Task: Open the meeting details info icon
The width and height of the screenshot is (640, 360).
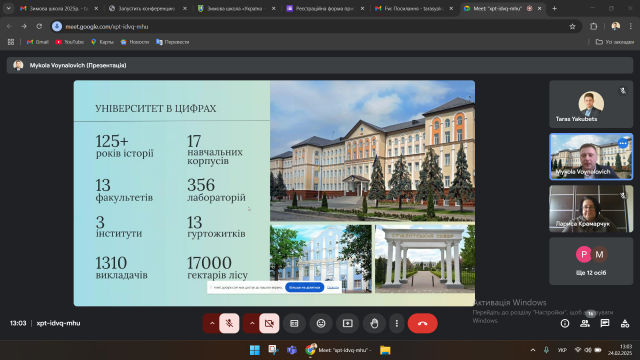Action: pyautogui.click(x=565, y=323)
